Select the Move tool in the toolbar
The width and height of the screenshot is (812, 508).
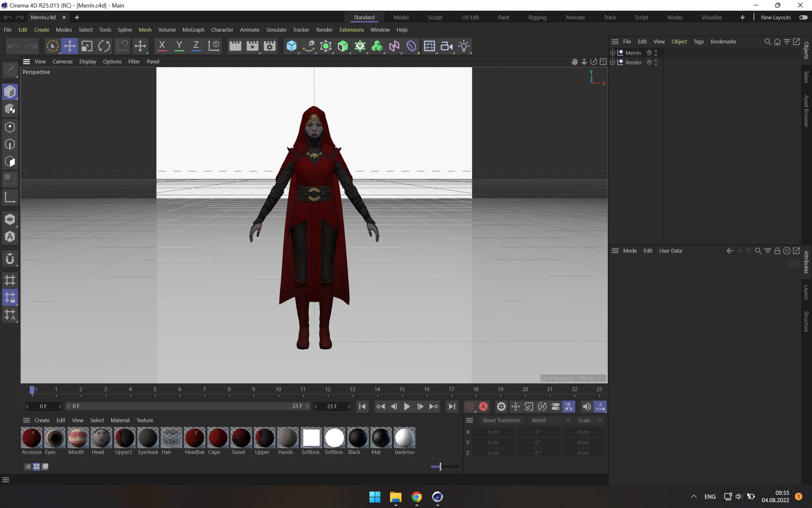click(70, 46)
